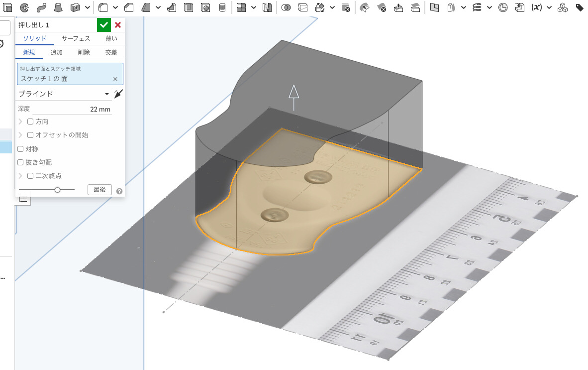
Task: Open the Variable tool dropdown arrow
Action: [549, 7]
